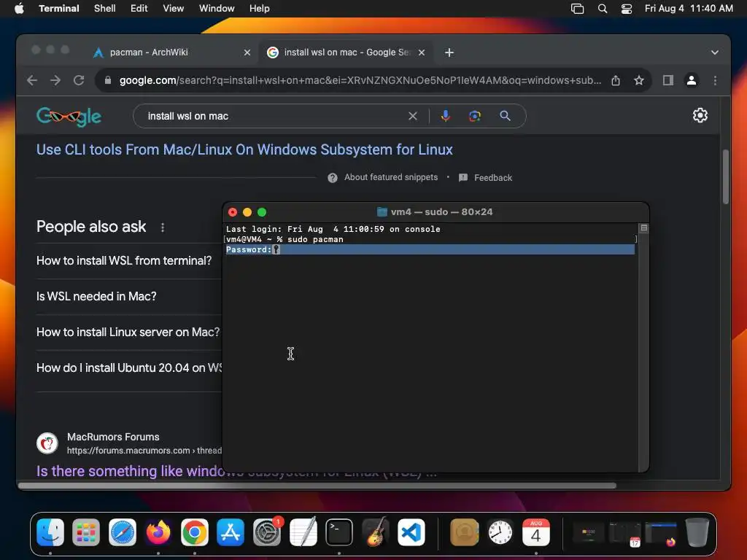Open People also ask options menu

click(163, 227)
